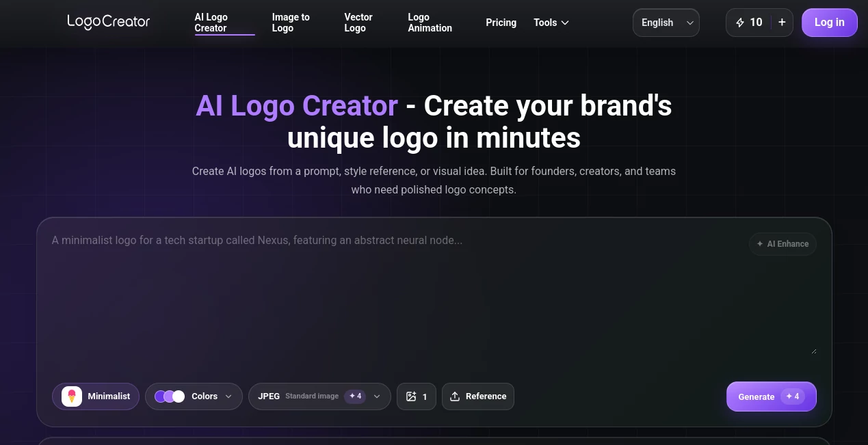868x445 pixels.
Task: Click the image count icon
Action: 411,396
